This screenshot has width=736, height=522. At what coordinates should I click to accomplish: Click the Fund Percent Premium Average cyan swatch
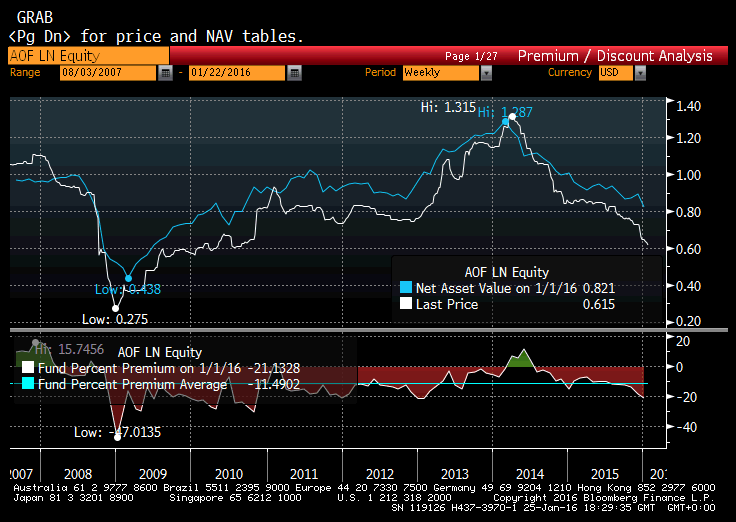pos(28,383)
